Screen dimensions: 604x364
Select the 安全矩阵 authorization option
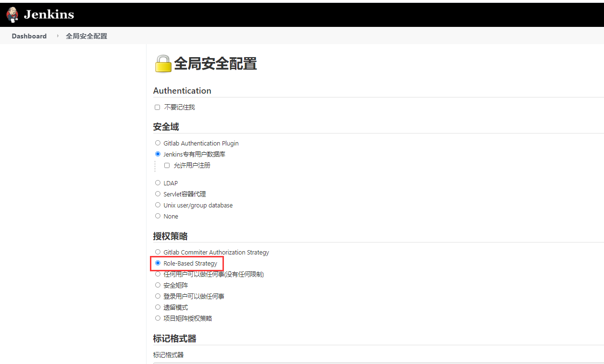coord(158,285)
